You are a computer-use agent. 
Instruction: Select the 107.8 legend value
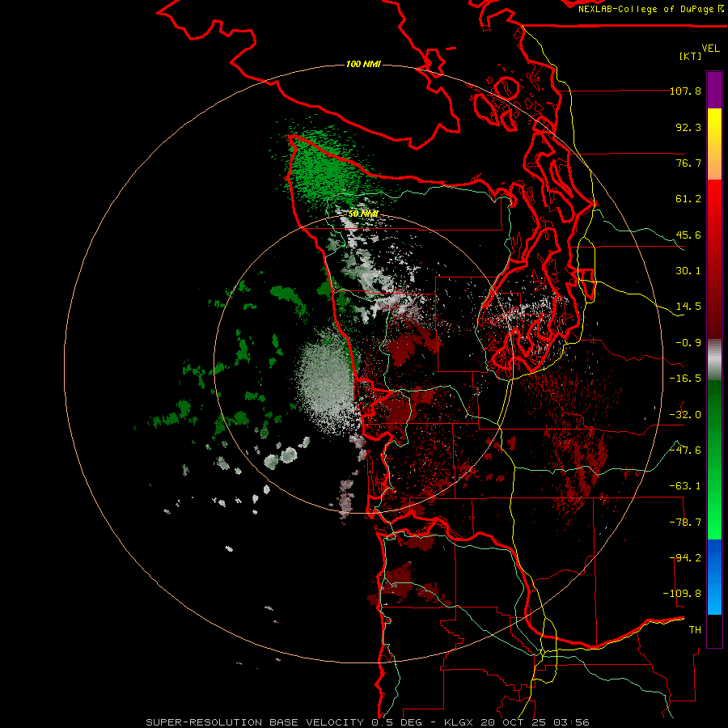685,91
